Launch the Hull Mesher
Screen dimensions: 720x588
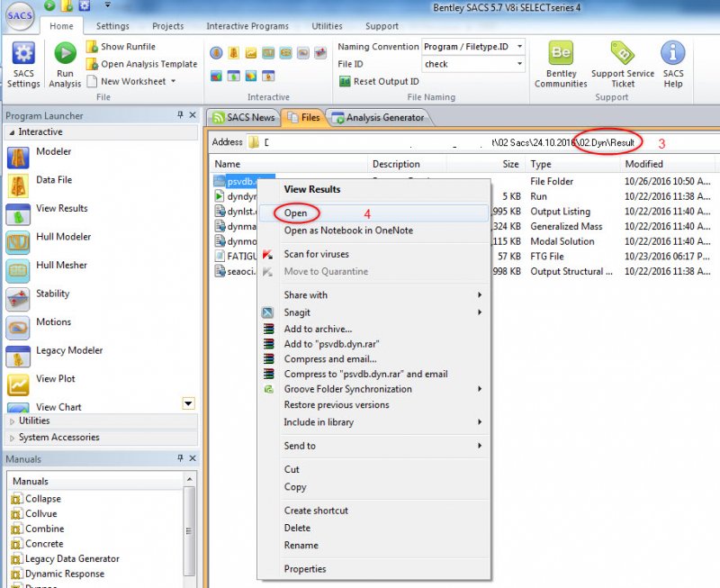(x=47, y=271)
